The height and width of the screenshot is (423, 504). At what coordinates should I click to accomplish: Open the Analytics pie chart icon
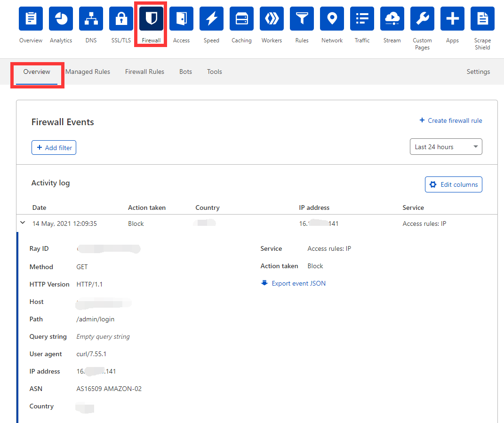(x=61, y=19)
